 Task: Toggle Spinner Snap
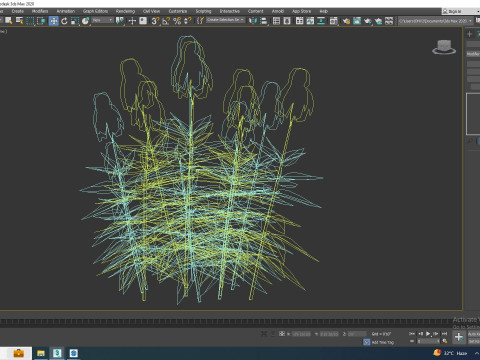tap(188, 21)
